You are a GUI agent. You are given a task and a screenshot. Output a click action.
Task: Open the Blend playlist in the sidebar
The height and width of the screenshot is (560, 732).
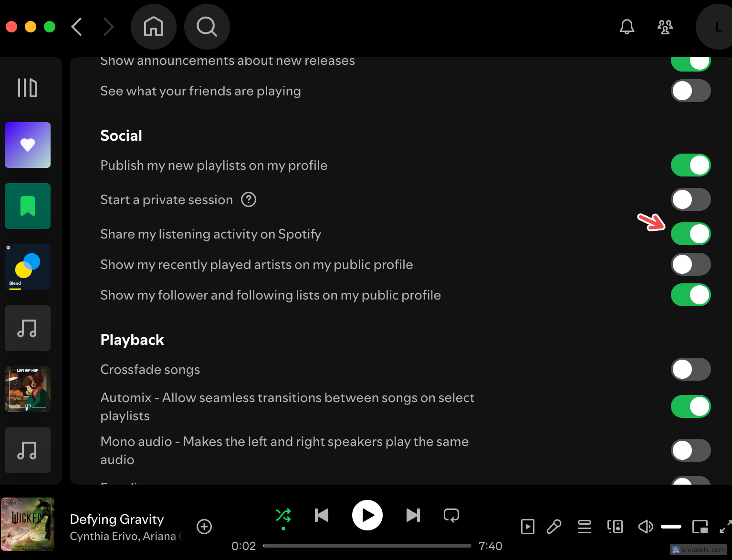pos(27,267)
